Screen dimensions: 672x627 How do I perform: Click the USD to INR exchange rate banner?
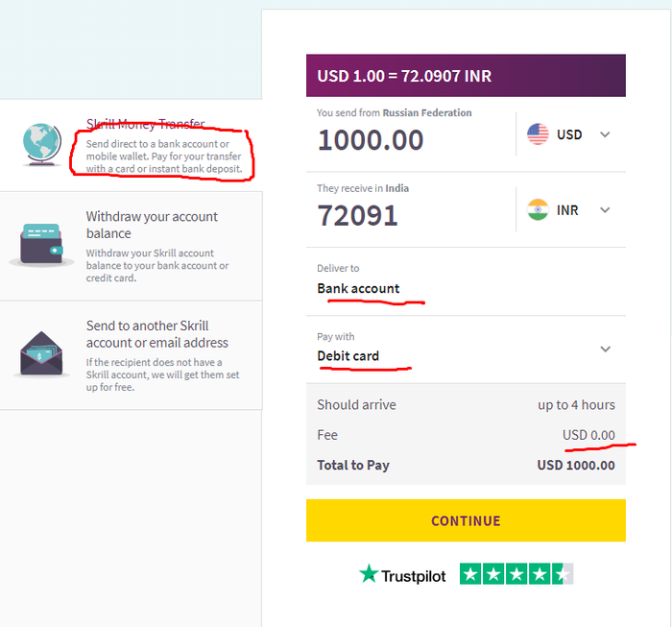point(466,76)
